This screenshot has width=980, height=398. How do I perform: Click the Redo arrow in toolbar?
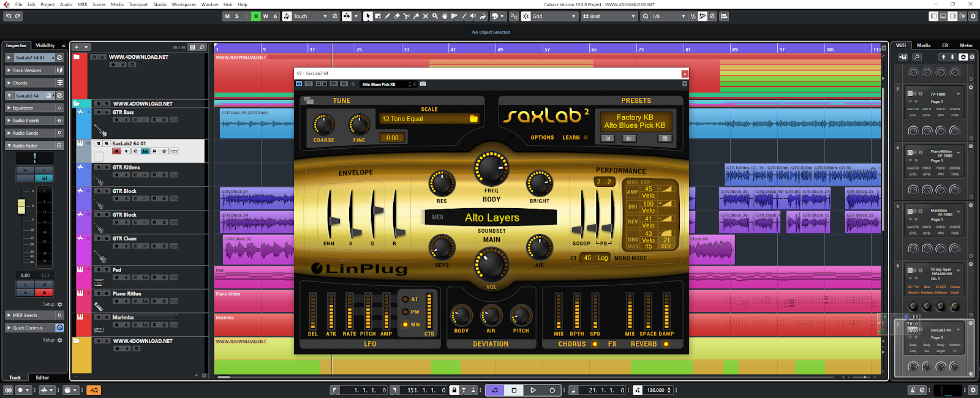(18, 16)
